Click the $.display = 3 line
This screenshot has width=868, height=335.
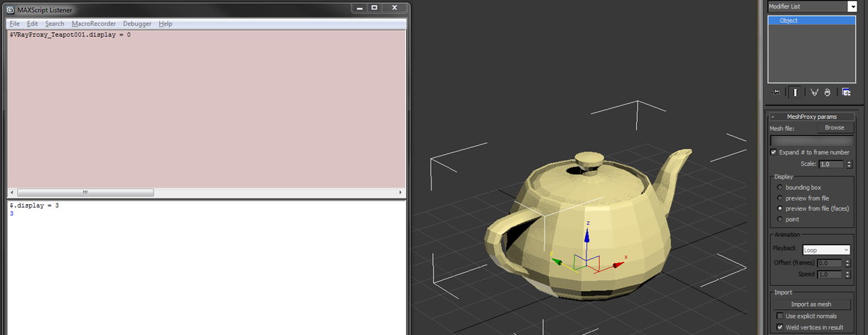34,206
